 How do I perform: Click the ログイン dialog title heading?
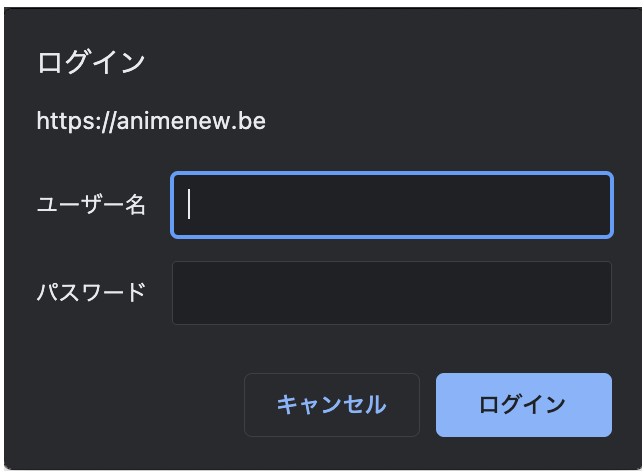click(x=91, y=63)
